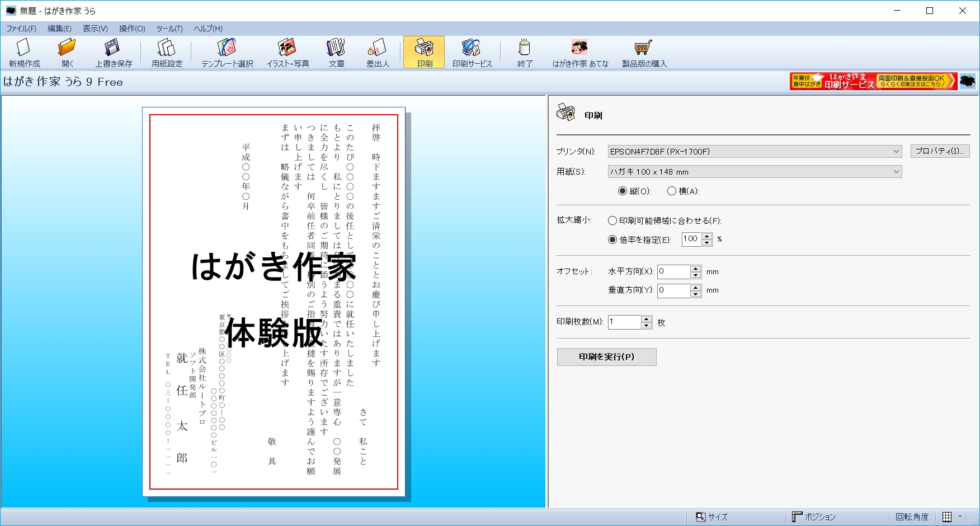Open the 表示(V) menu
This screenshot has width=980, height=526.
pos(95,29)
